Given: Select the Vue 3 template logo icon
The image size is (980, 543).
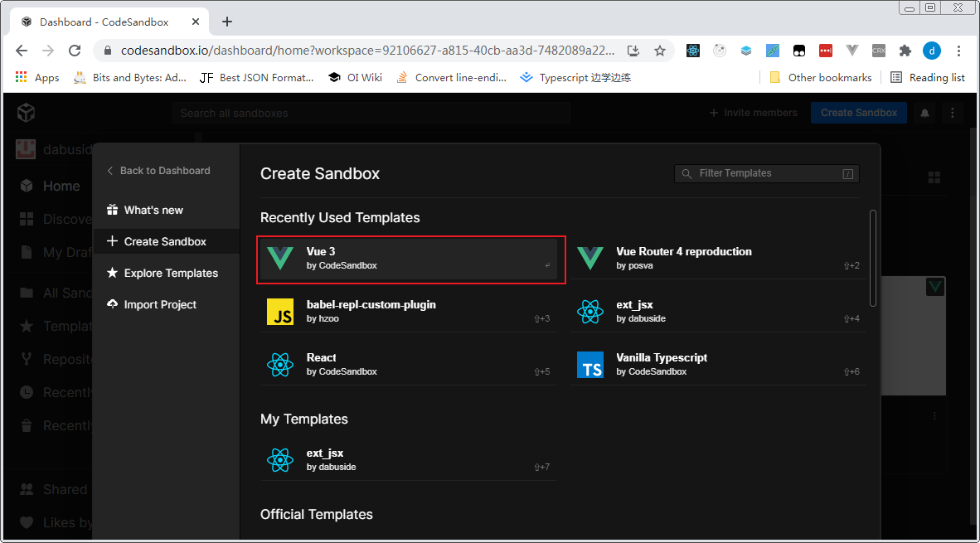Looking at the screenshot, I should coord(280,258).
